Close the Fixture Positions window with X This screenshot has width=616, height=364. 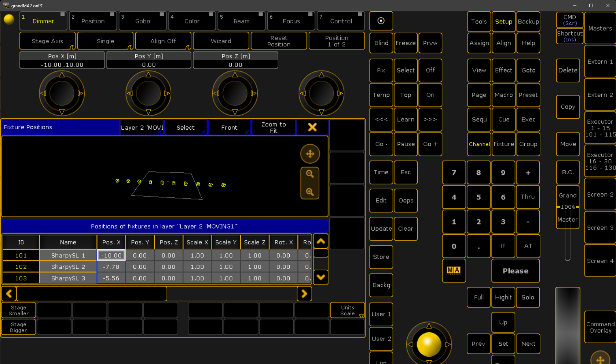[312, 127]
